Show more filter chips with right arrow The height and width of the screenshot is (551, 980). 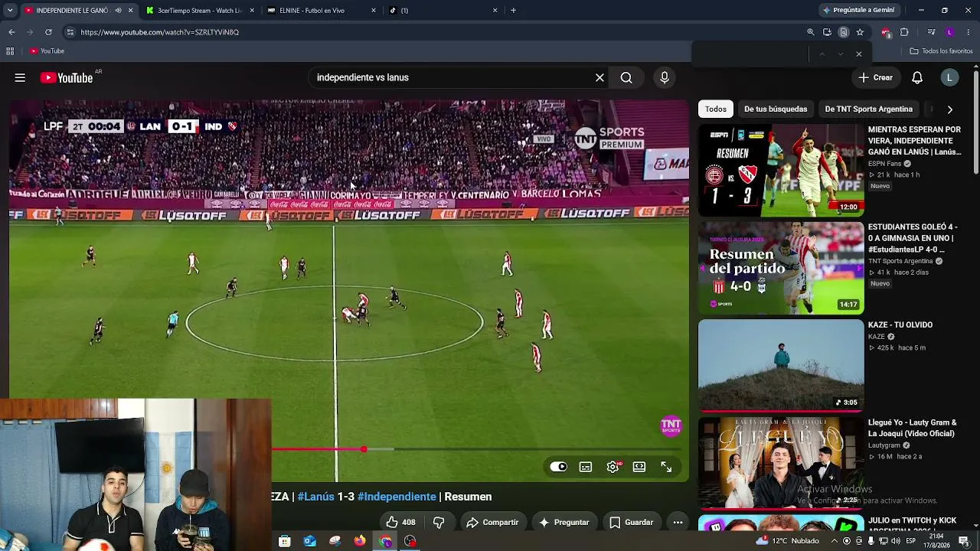[x=949, y=109]
